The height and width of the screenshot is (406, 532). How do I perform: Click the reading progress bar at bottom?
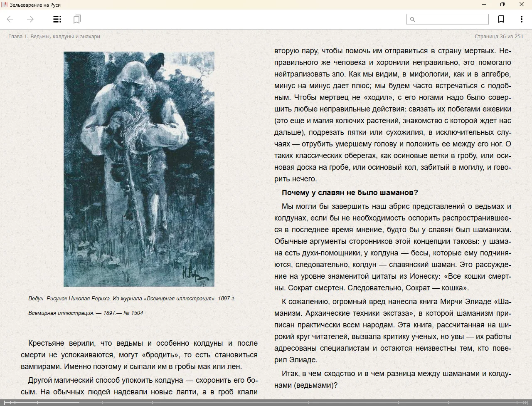pos(266,402)
